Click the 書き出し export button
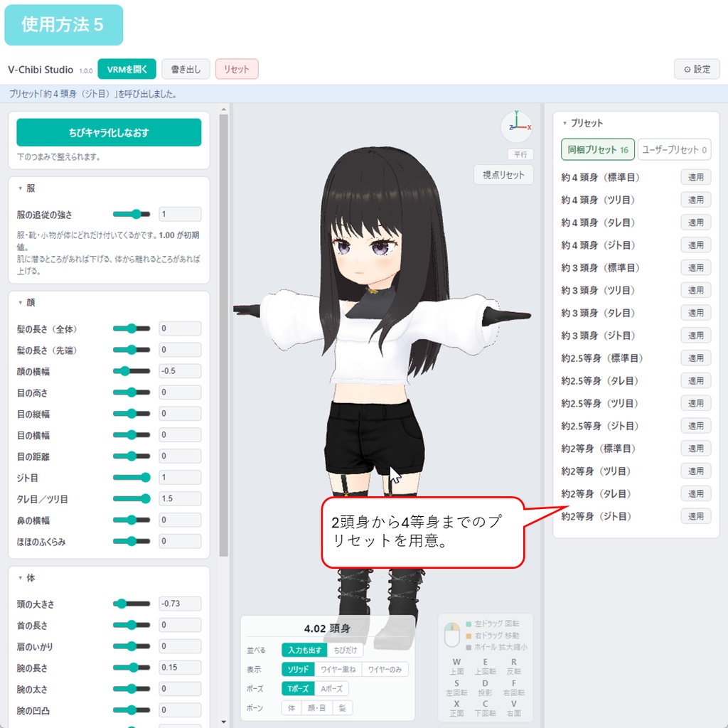This screenshot has height=728, width=728. (x=186, y=69)
